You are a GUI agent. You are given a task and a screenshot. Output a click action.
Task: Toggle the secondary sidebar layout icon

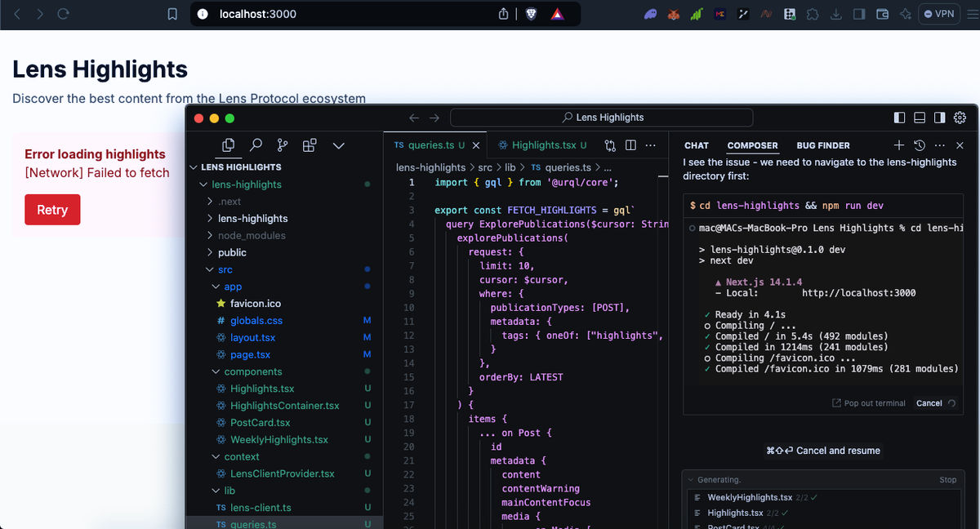940,118
